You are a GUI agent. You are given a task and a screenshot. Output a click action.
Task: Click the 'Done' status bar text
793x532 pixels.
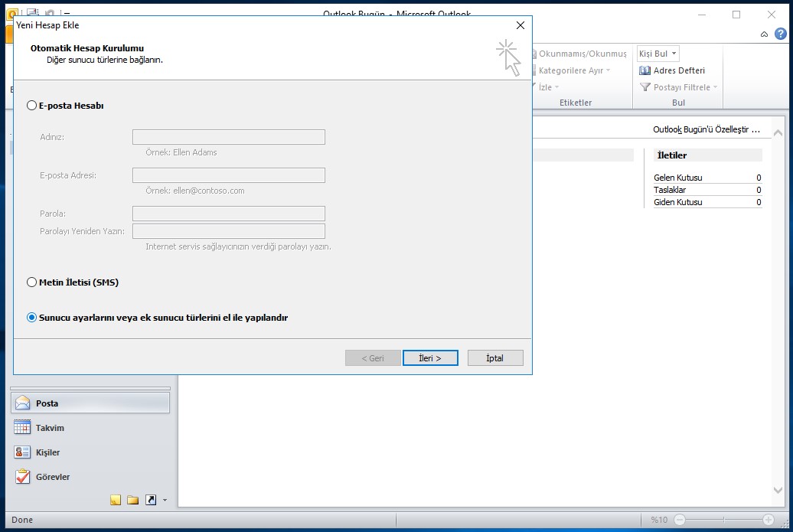tap(22, 520)
